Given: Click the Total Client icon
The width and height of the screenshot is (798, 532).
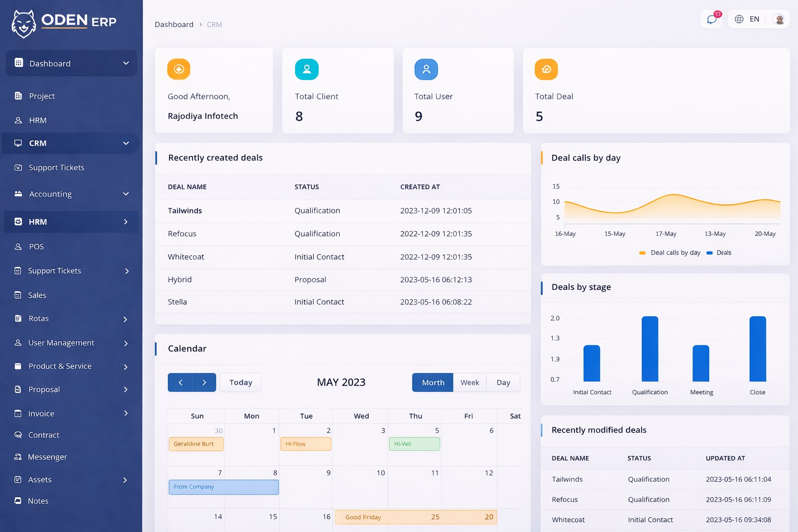Looking at the screenshot, I should coord(307,69).
